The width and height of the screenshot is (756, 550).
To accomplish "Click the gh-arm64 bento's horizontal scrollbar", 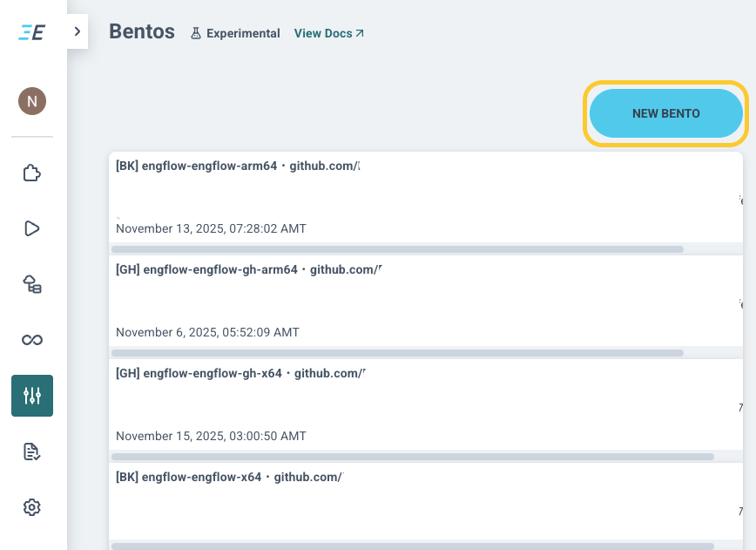I will [397, 352].
